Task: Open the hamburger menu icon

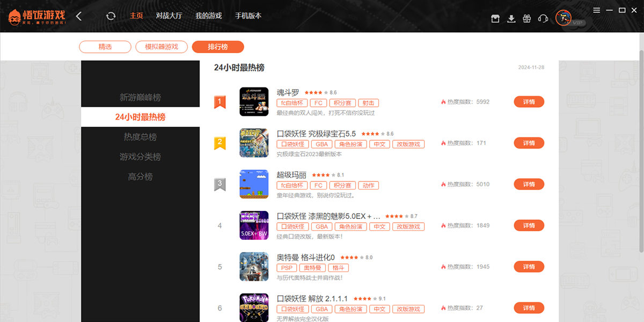Action: pos(597,10)
